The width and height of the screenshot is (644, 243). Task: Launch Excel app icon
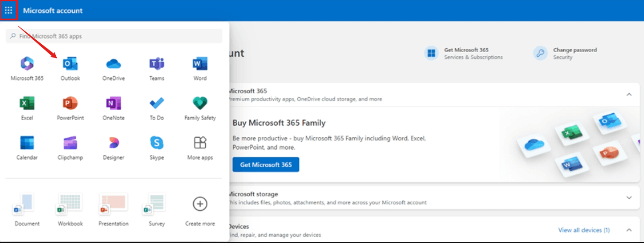coord(27,104)
